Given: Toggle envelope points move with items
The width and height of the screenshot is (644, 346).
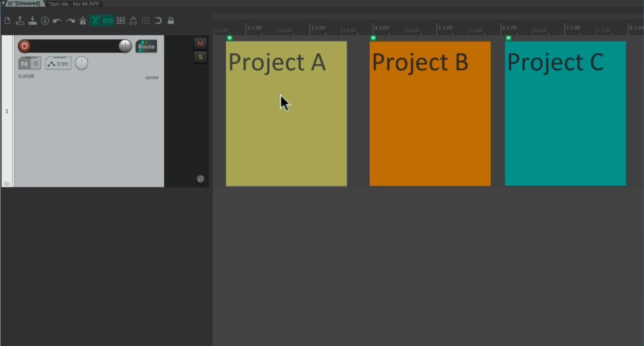Looking at the screenshot, I should [x=133, y=21].
